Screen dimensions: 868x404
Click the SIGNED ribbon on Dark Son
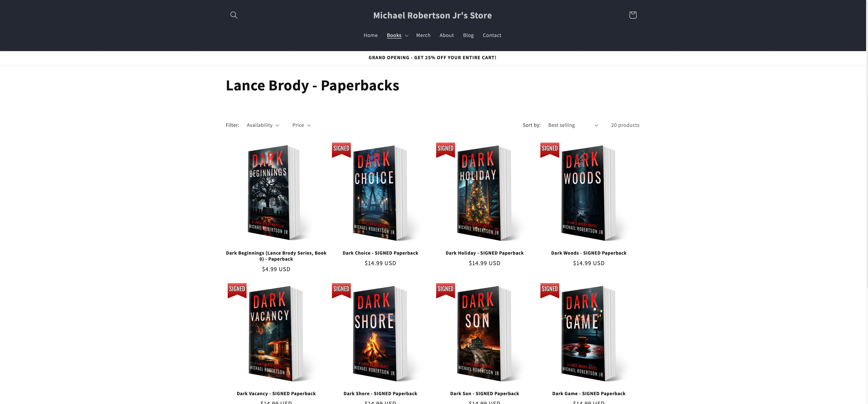[x=445, y=291]
